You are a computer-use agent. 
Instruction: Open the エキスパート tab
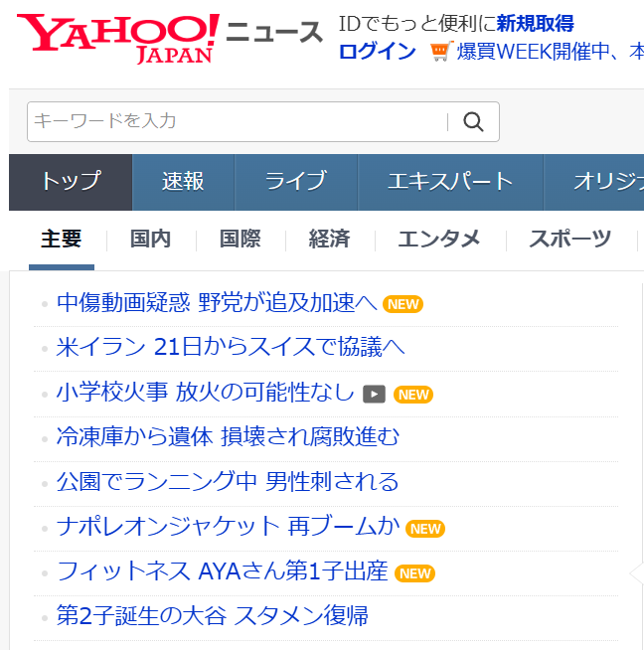click(x=450, y=182)
